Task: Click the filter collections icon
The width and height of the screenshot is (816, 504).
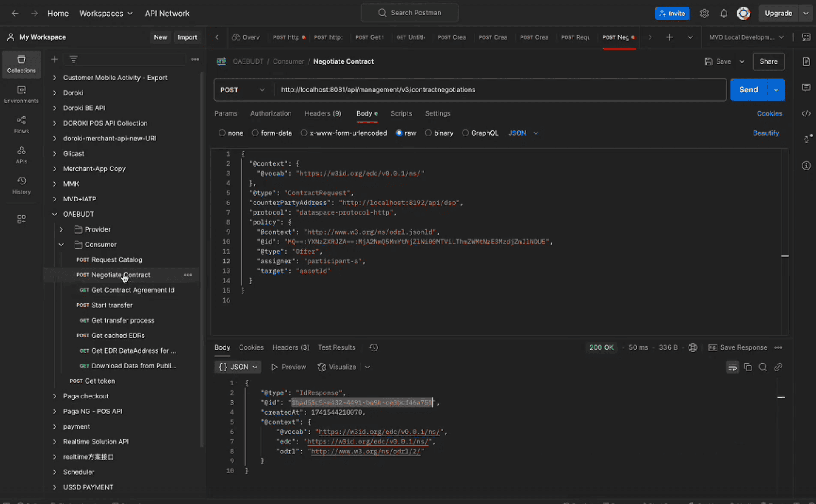Action: point(73,59)
